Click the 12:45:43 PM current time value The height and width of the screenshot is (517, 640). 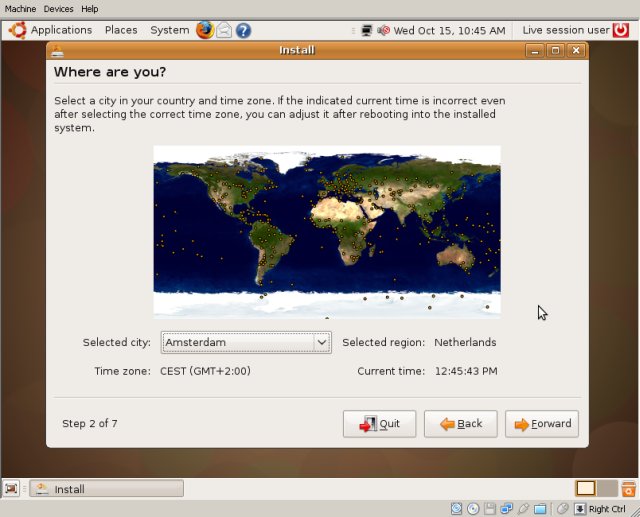(466, 371)
